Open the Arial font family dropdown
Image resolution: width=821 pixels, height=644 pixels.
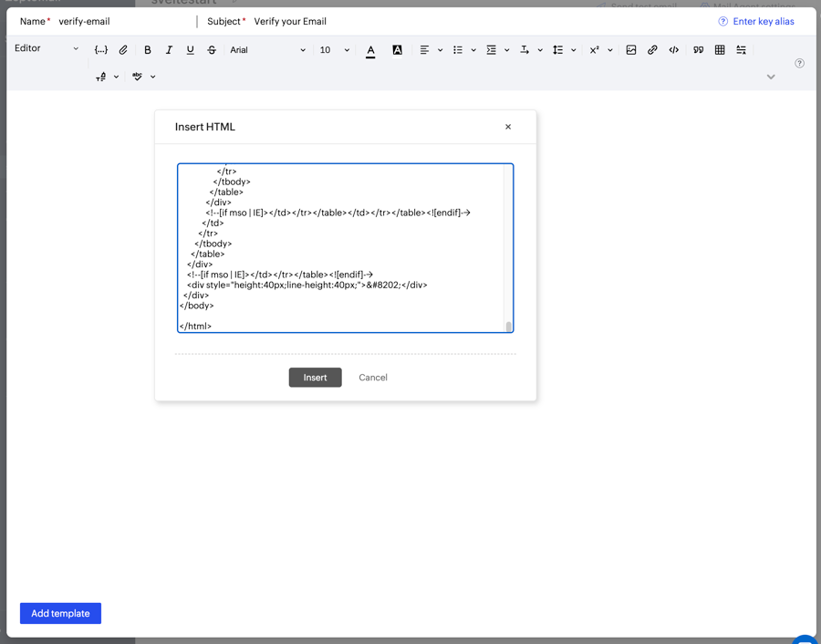[x=267, y=50]
